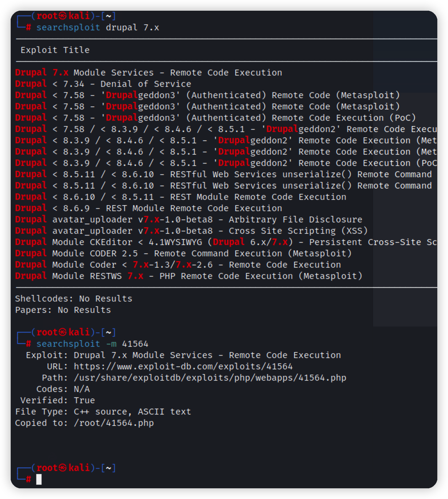
Task: Click the Drupal < 7.58 / < 8.3.9 Drupalgeddon2 line
Action: click(226, 129)
